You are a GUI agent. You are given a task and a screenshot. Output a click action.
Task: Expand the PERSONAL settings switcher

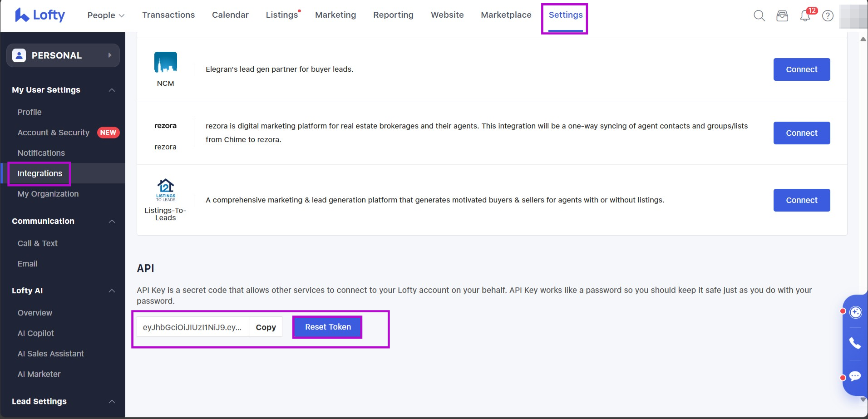63,55
